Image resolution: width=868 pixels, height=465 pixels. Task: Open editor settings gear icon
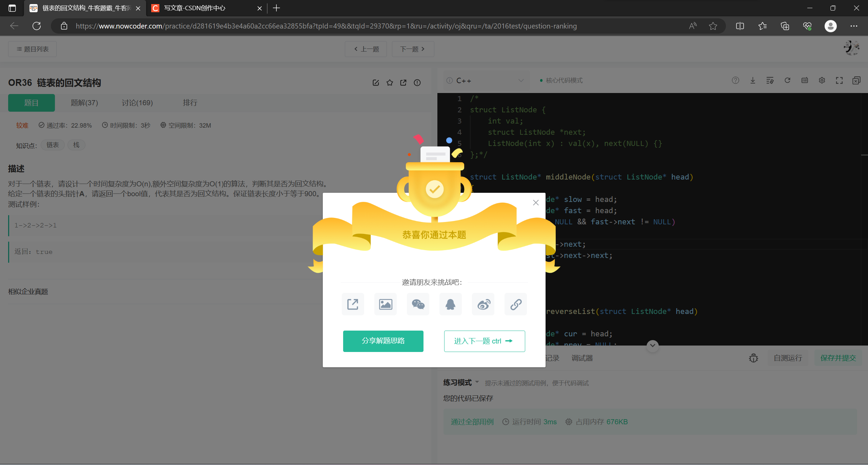(x=822, y=80)
